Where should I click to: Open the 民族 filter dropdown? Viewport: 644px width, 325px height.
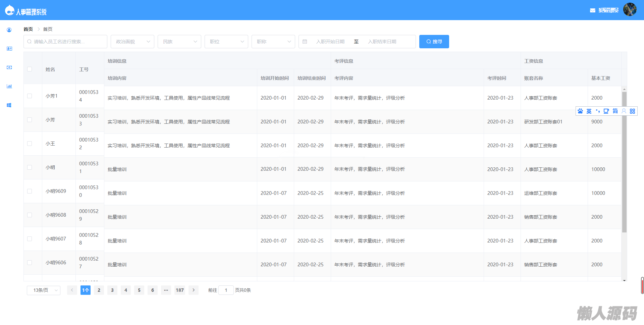(x=179, y=42)
